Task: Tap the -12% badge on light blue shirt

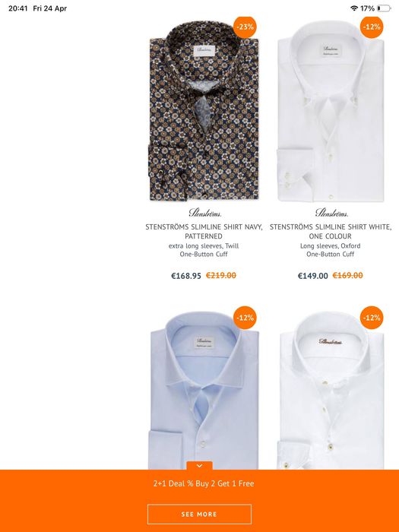Action: click(x=245, y=318)
